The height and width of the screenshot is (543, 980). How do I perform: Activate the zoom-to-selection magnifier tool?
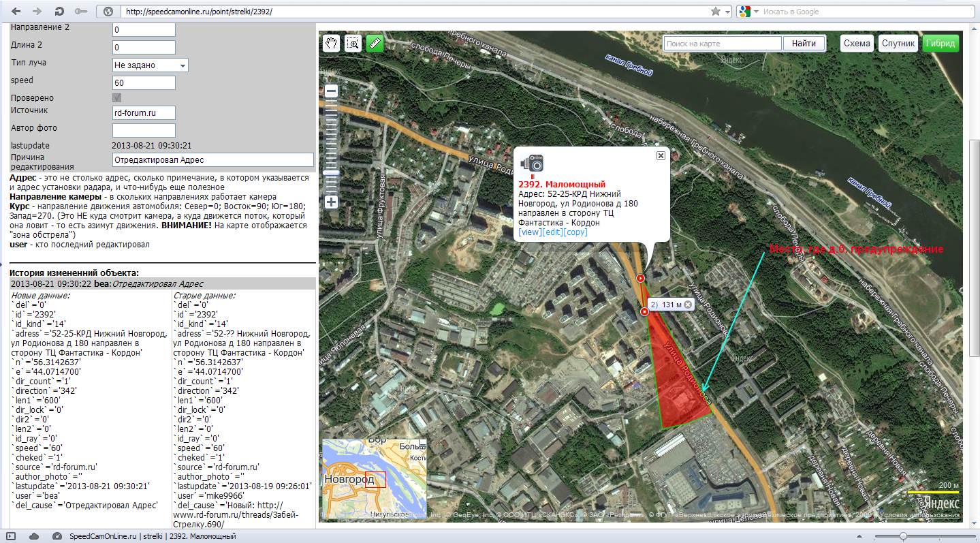pyautogui.click(x=353, y=44)
